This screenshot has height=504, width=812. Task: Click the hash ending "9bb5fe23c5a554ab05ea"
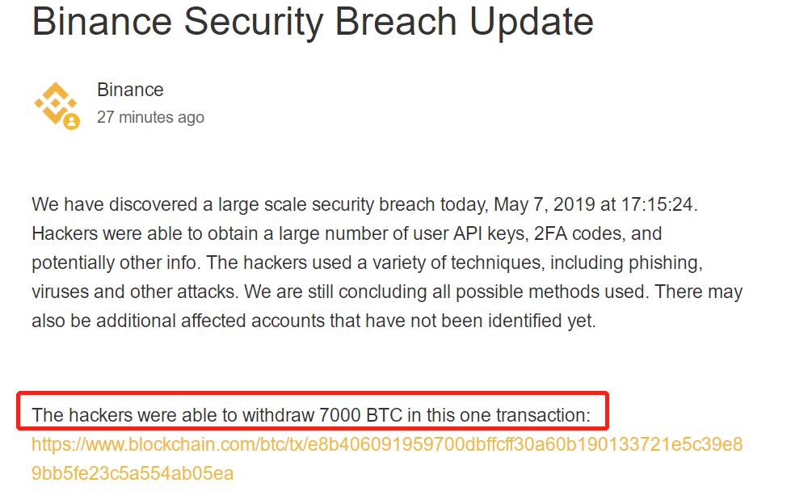pos(133,473)
